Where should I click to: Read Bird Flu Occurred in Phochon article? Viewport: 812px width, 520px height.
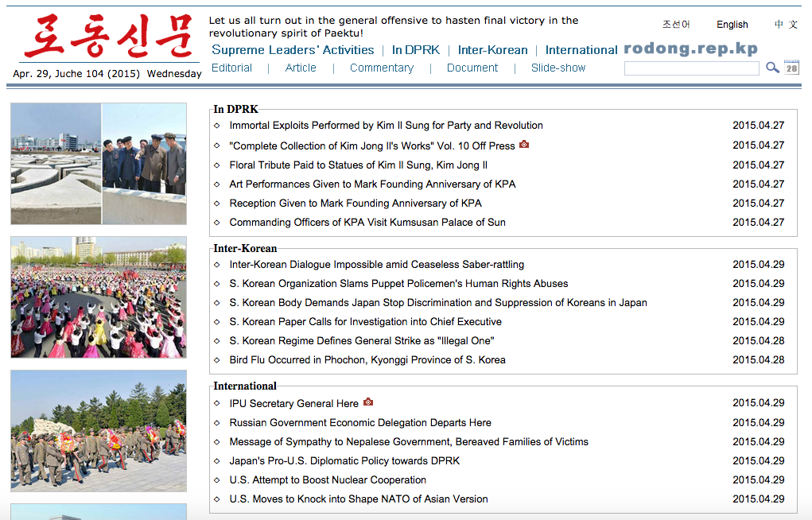pos(367,359)
